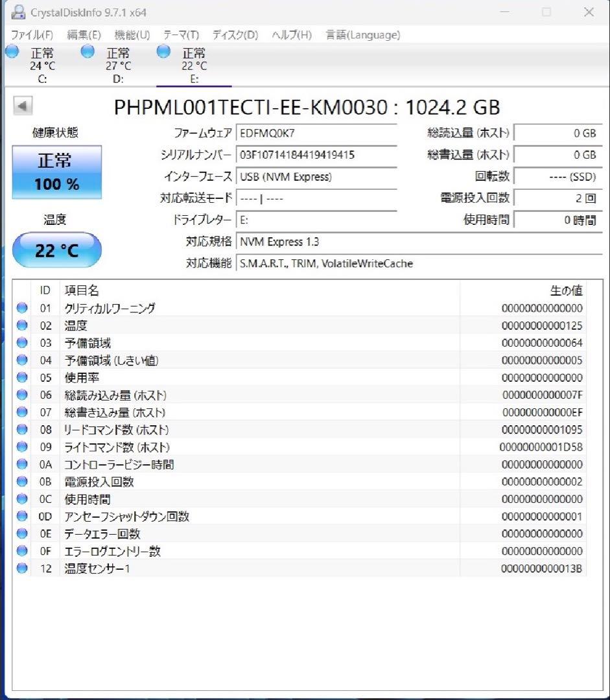Screen dimensions: 610x700
Task: Open the テーマ menu
Action: 180,35
